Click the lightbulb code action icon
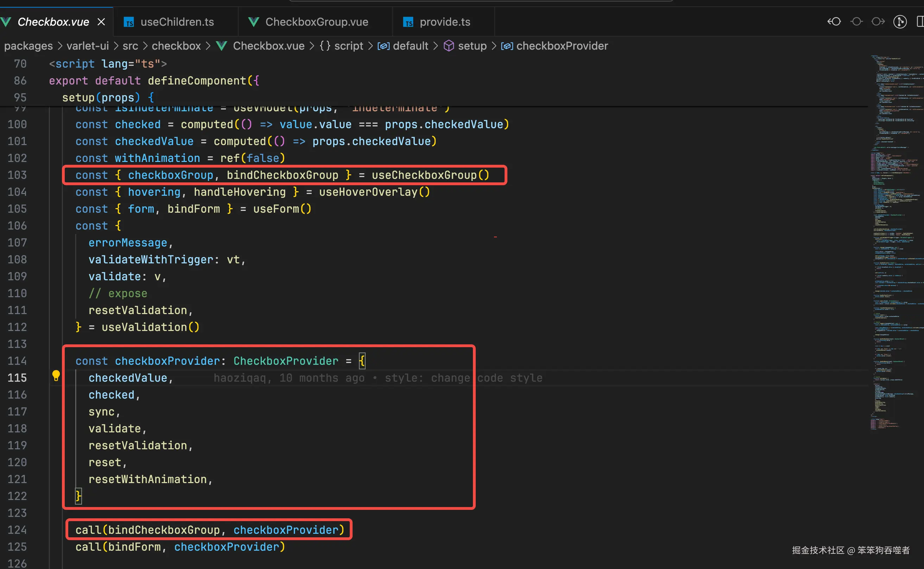Viewport: 924px width, 569px height. [x=56, y=376]
